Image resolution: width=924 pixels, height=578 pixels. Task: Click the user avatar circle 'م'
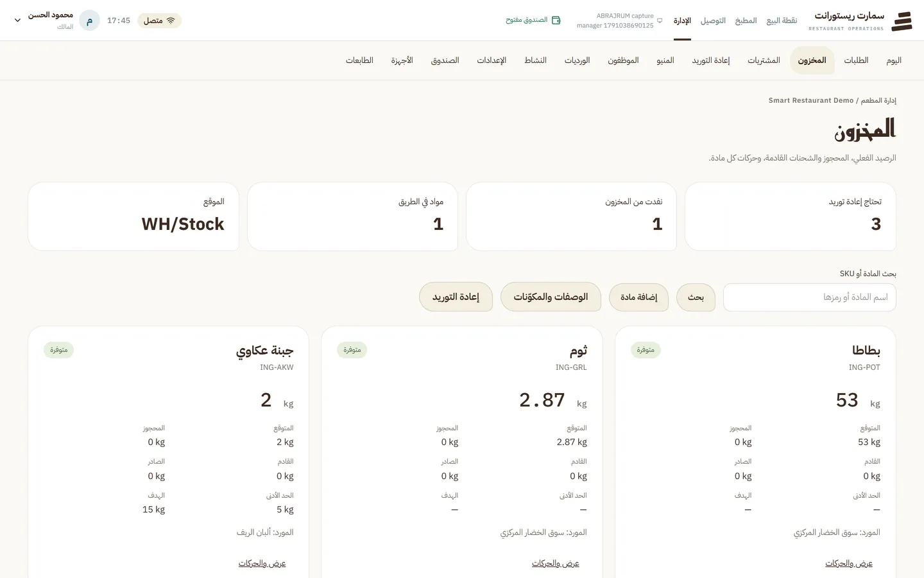(x=89, y=21)
